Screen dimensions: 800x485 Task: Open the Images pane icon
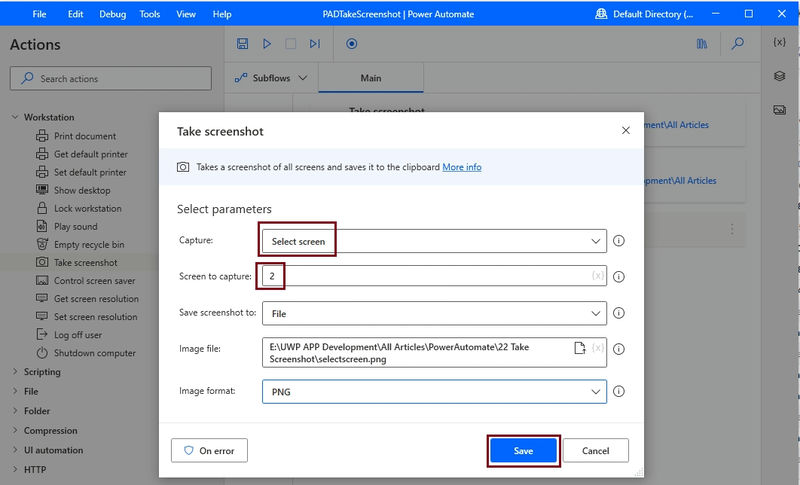pos(779,109)
